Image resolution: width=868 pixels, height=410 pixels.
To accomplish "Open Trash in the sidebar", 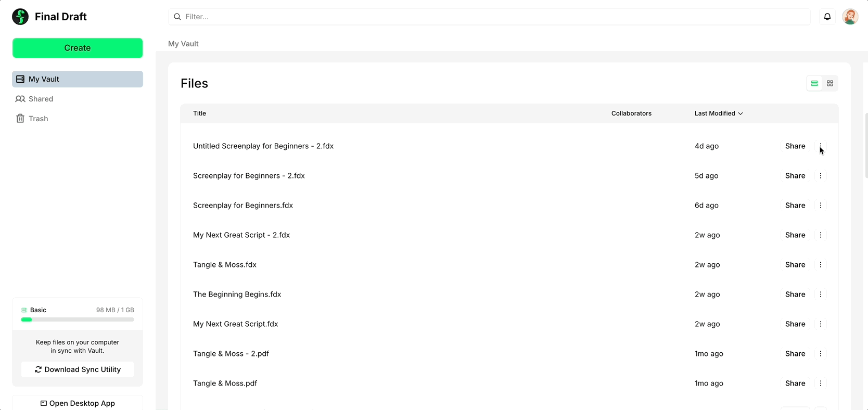I will tap(38, 119).
